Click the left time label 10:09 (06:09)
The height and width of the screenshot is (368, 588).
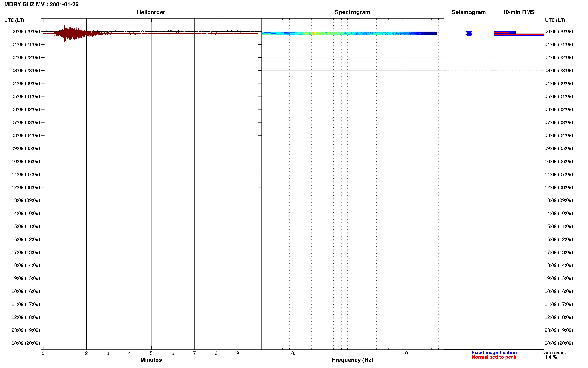tap(26, 161)
